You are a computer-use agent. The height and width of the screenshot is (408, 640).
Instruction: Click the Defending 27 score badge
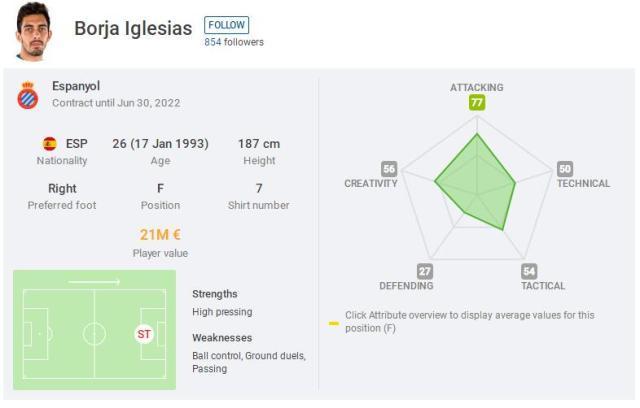425,271
